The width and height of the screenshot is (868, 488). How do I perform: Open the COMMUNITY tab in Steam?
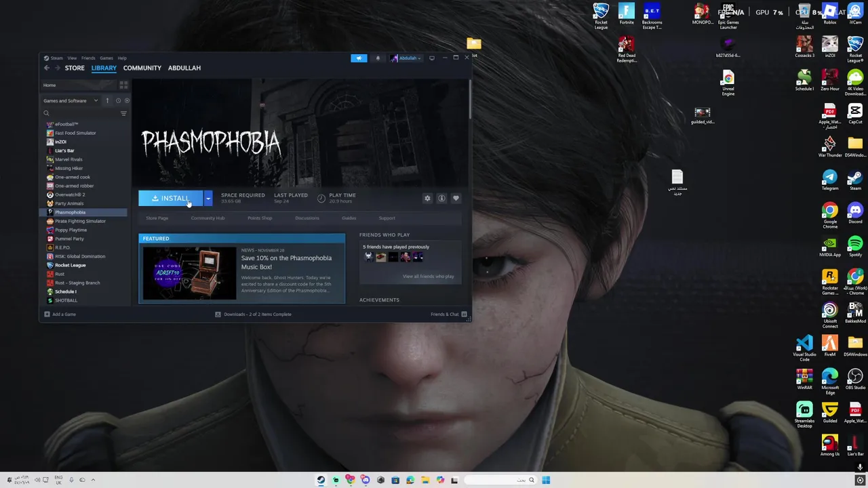(x=142, y=68)
